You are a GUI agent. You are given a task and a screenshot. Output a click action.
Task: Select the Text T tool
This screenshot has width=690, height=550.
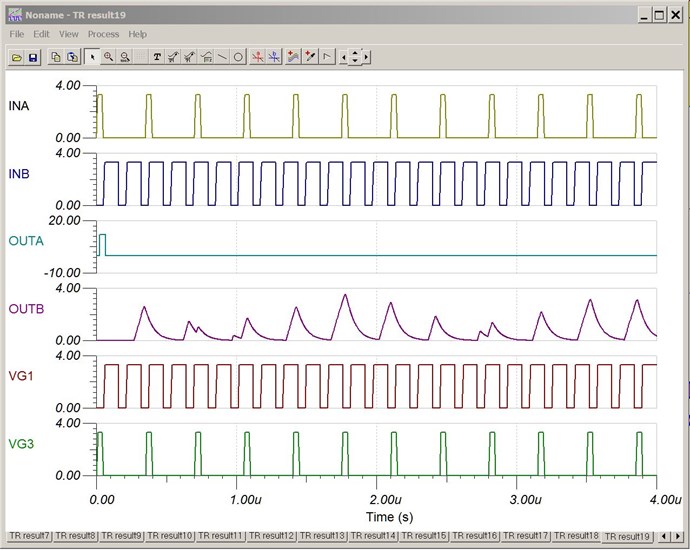[x=157, y=57]
